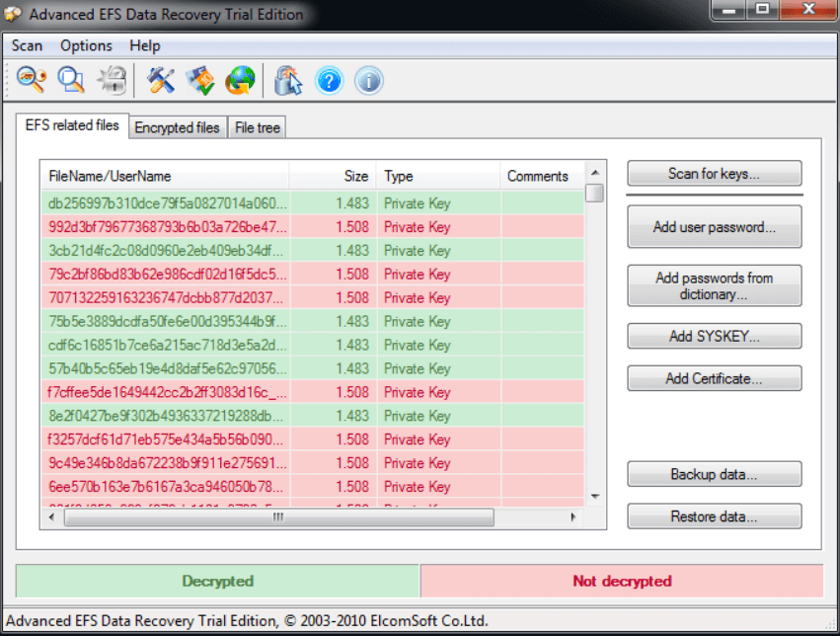The width and height of the screenshot is (840, 636).
Task: Switch to the File tree tab
Action: pos(257,127)
